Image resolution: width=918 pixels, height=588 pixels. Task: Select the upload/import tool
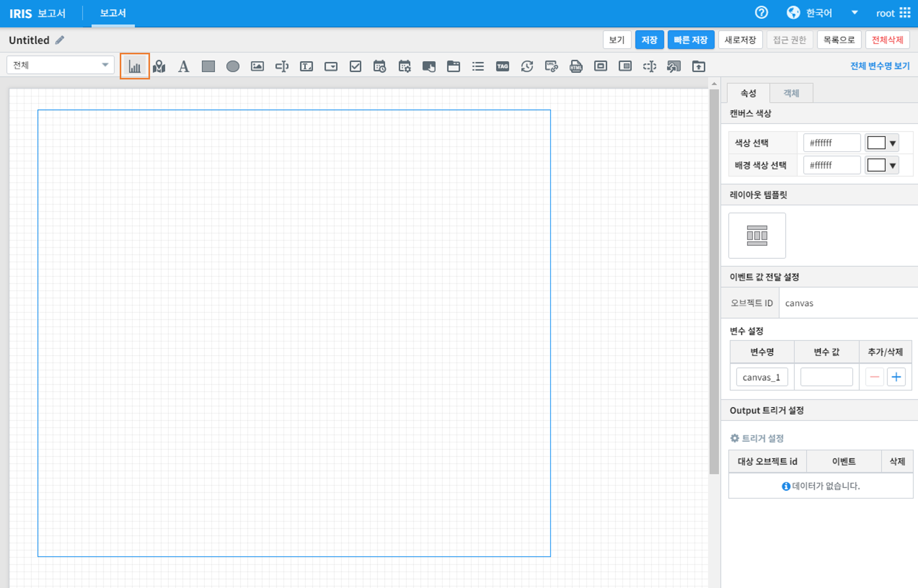[698, 66]
